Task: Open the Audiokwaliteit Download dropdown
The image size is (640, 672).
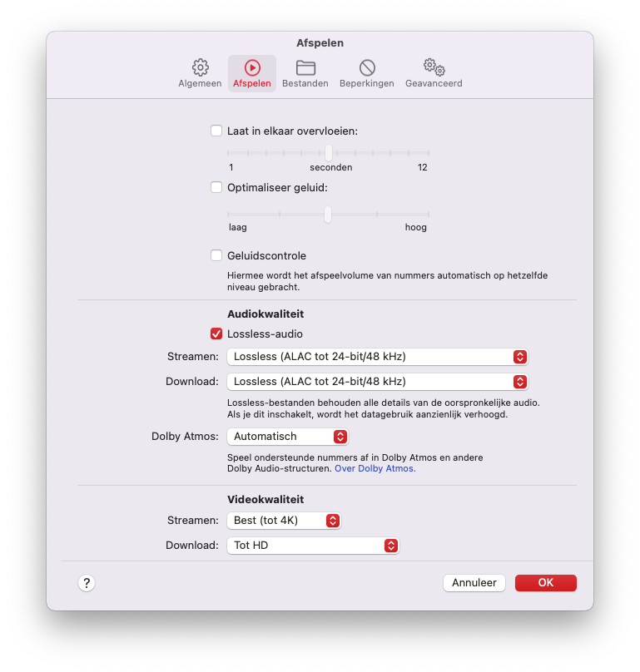Action: [x=378, y=382]
